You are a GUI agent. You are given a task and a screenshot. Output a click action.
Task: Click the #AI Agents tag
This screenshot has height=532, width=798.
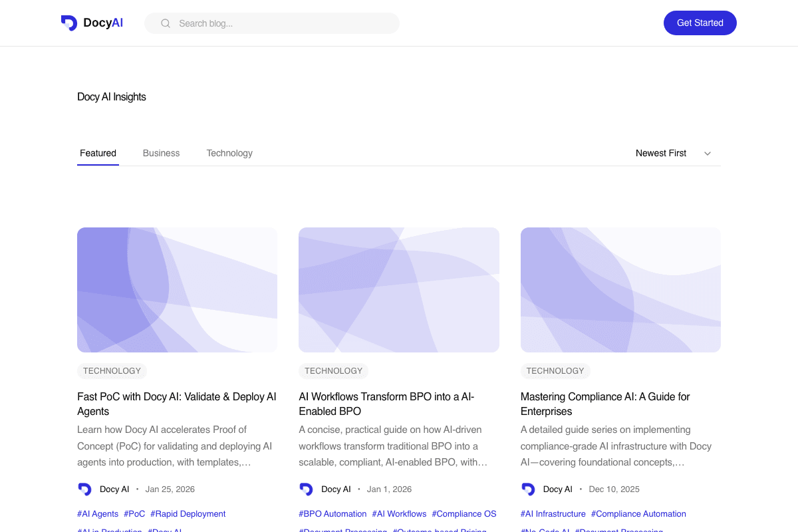pyautogui.click(x=98, y=513)
